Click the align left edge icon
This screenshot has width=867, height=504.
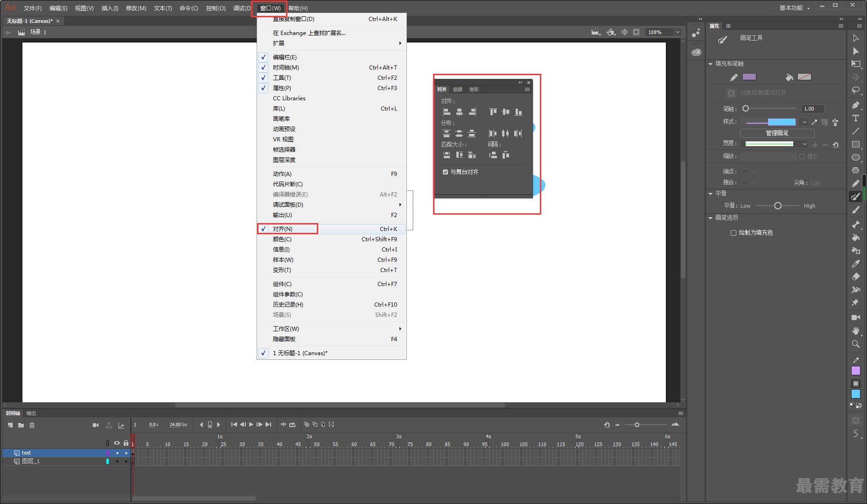447,112
